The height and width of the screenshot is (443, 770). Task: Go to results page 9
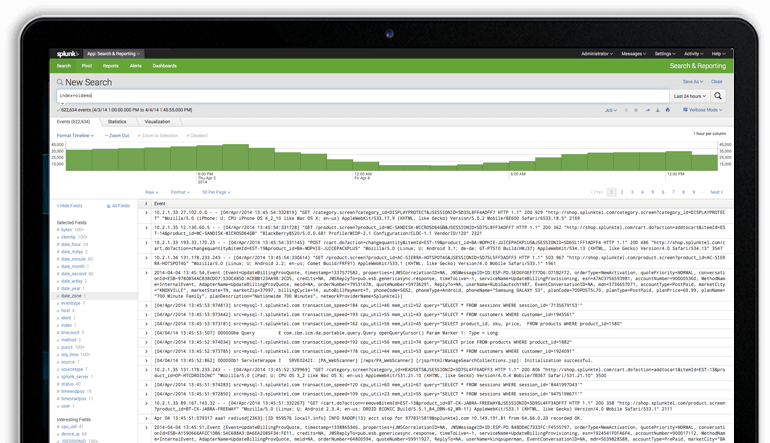coord(694,192)
